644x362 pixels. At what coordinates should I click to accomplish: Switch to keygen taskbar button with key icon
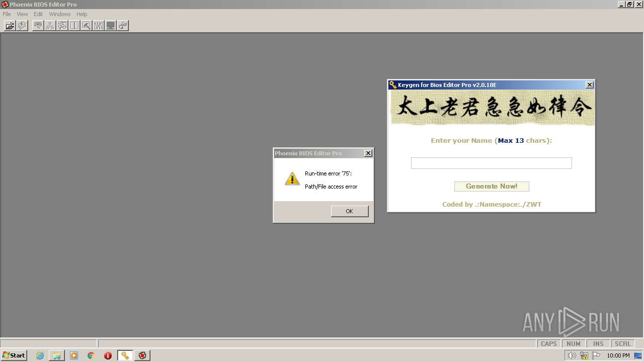(x=125, y=355)
